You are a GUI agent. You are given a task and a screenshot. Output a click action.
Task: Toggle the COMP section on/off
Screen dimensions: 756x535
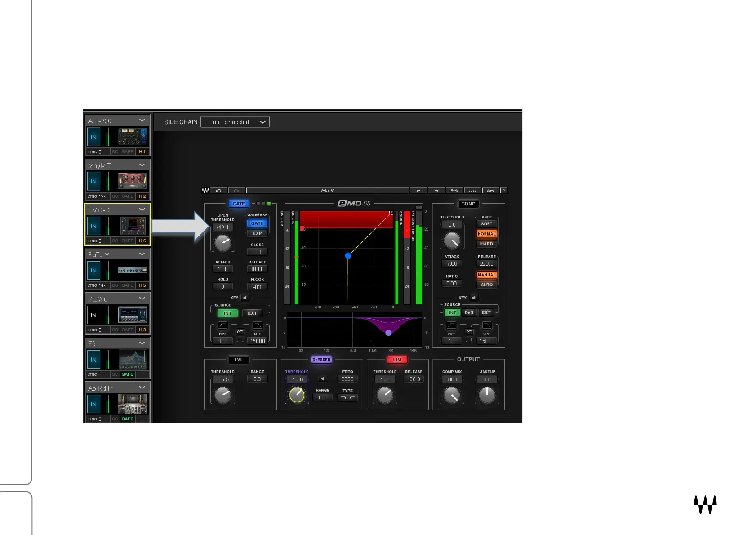pyautogui.click(x=468, y=204)
